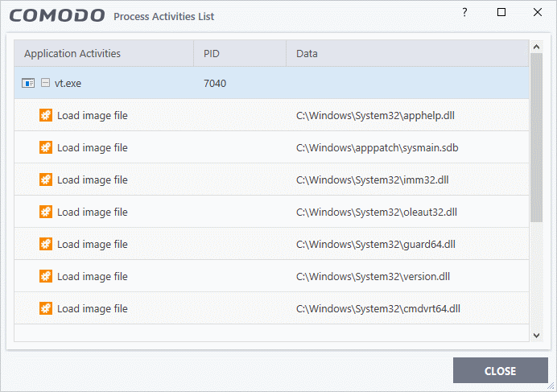Viewport: 557px width, 392px height.
Task: Open help with the question mark icon
Action: click(464, 12)
